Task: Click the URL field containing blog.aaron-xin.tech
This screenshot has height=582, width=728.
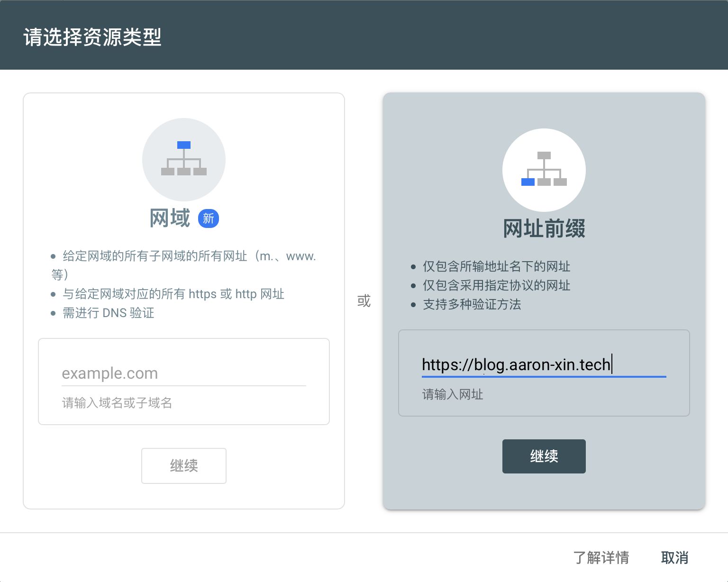Action: point(544,365)
